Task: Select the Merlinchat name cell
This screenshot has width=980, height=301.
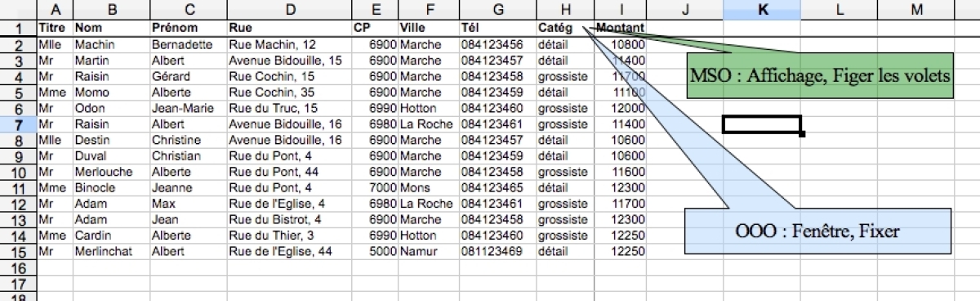Action: 111,249
